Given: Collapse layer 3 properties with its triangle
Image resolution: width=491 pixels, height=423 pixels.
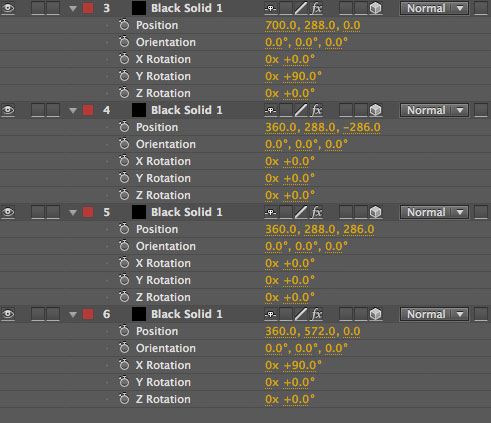Looking at the screenshot, I should [73, 9].
